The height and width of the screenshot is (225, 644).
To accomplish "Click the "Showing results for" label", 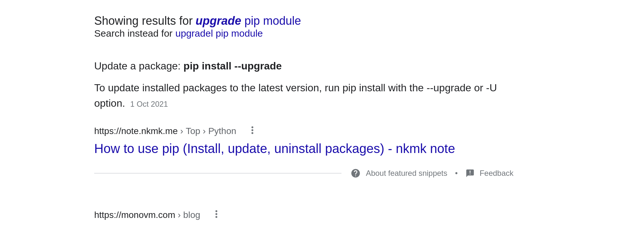I will [143, 21].
